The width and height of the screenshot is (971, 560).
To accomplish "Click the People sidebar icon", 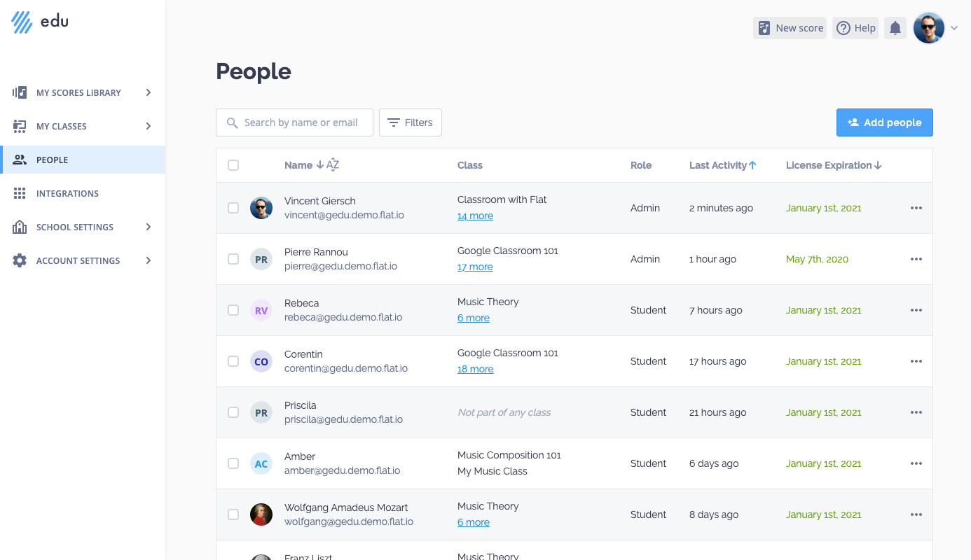I will [x=20, y=160].
